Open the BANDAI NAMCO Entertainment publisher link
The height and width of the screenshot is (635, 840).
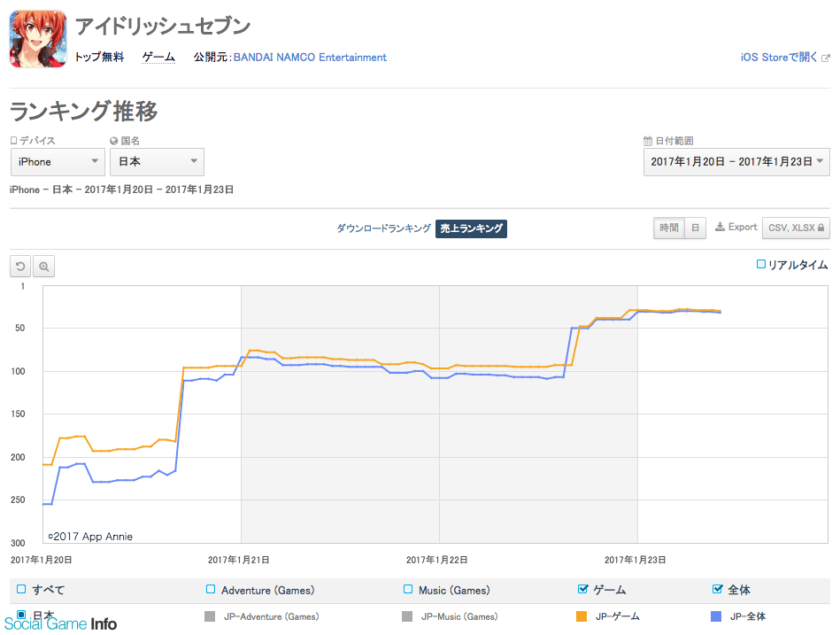click(310, 58)
